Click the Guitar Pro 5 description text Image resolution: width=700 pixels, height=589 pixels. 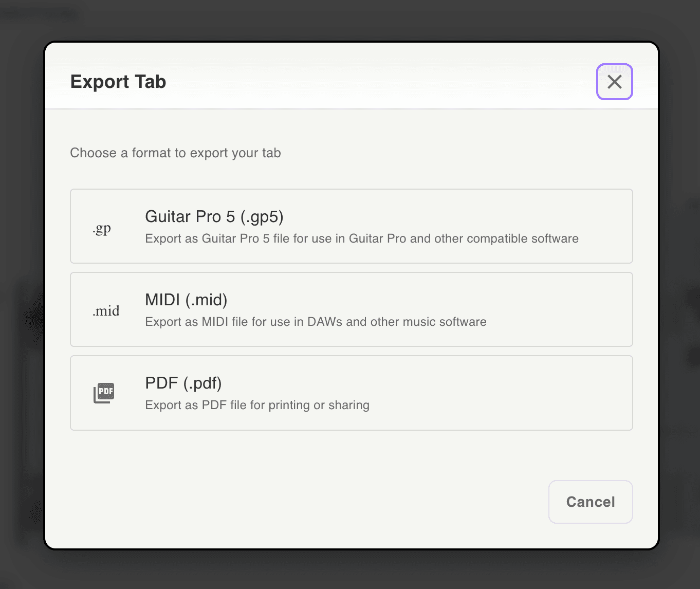[361, 238]
